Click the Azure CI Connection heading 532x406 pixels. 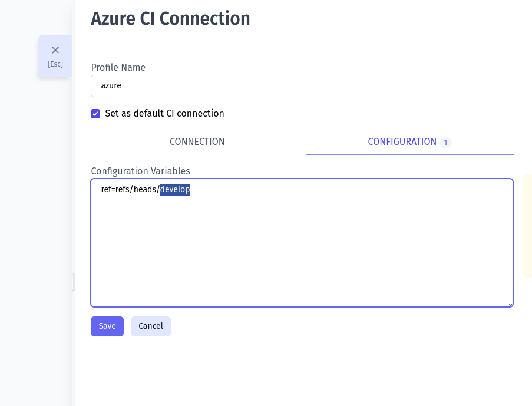point(170,19)
